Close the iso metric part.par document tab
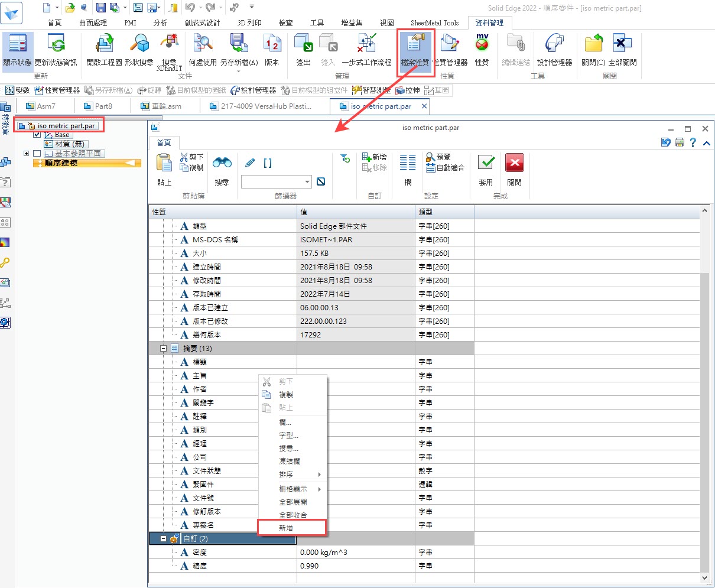715x588 pixels. tap(424, 106)
